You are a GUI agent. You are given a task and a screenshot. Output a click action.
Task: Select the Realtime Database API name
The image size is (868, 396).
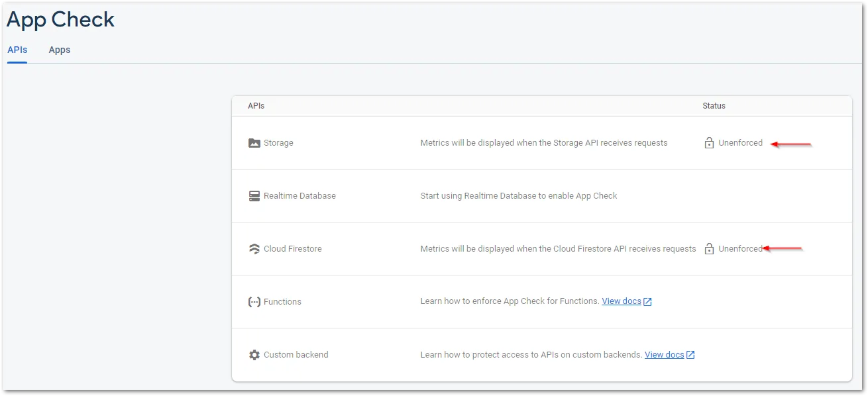pos(299,196)
